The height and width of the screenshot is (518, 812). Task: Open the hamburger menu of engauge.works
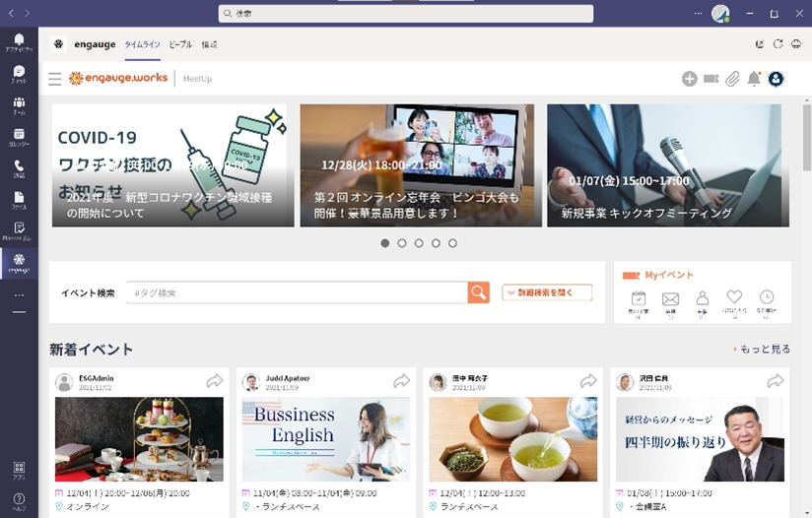55,79
